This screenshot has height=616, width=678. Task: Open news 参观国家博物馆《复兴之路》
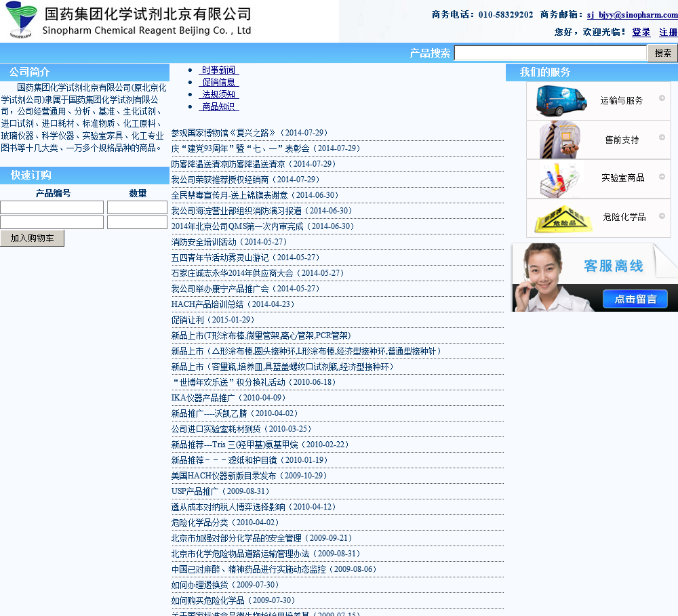click(x=250, y=133)
